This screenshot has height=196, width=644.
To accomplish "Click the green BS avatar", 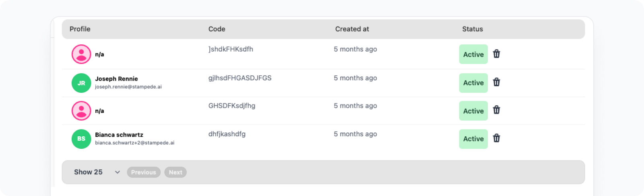I will point(81,139).
